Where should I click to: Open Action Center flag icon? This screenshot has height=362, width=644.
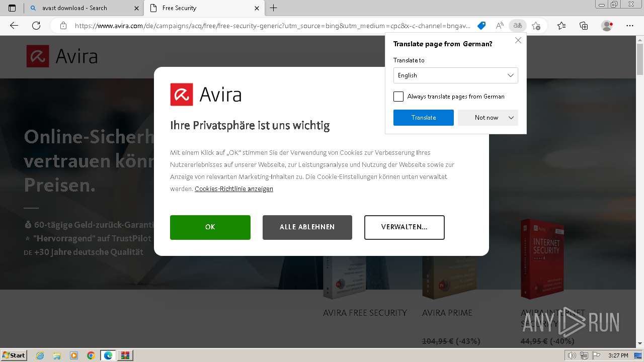[x=595, y=356]
